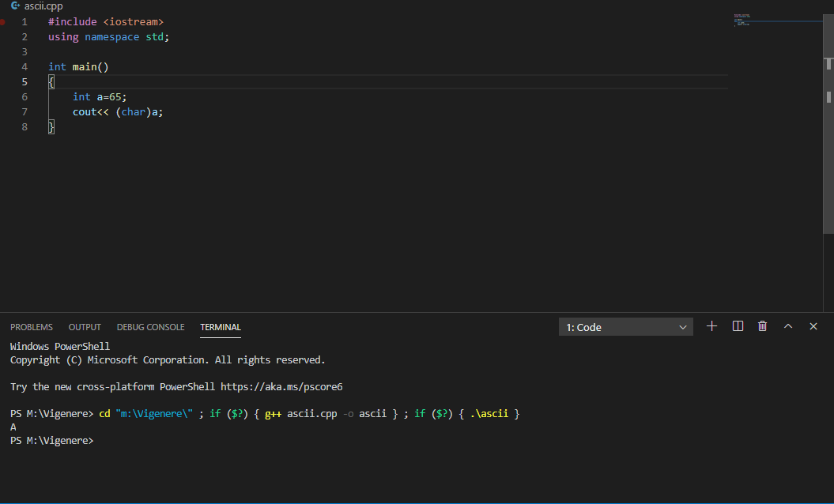The image size is (834, 504).
Task: Click the C++ file icon beside ascii.cpp
Action: [16, 6]
